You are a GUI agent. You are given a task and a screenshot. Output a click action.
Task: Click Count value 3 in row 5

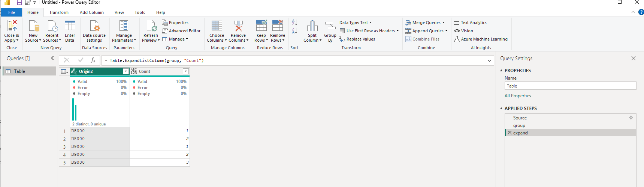(x=160, y=163)
